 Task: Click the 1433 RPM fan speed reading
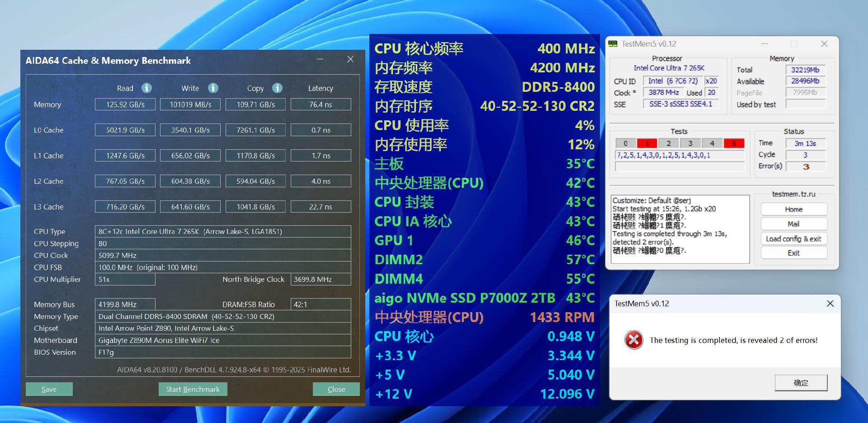[562, 317]
